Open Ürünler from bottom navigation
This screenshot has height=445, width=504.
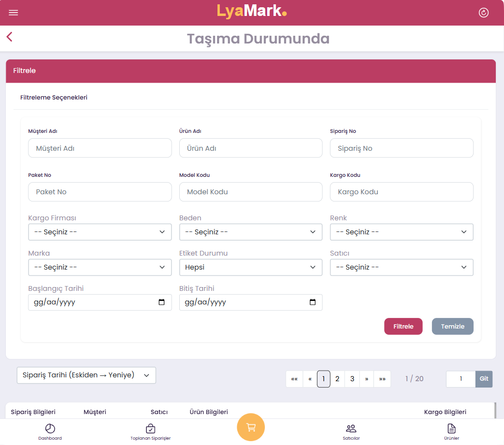pos(451,431)
